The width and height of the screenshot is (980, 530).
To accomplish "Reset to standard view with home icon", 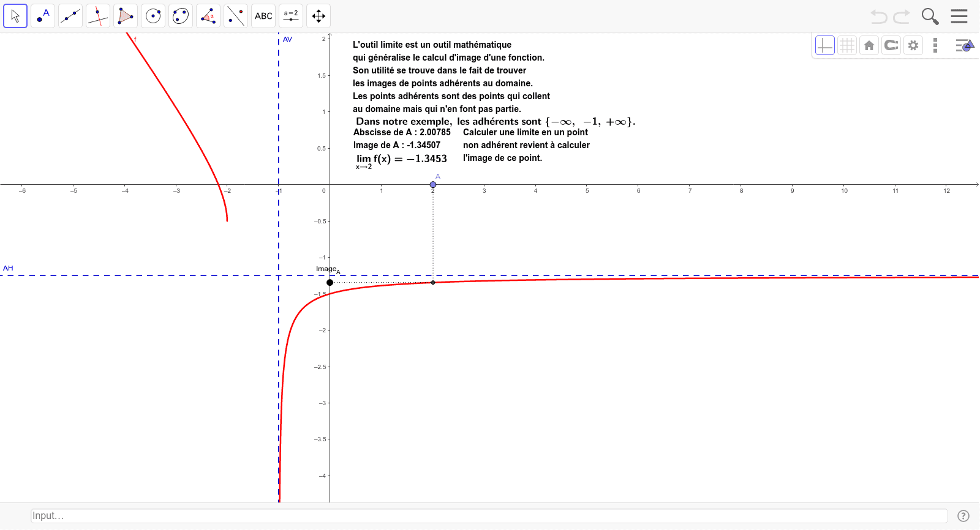I will click(869, 45).
